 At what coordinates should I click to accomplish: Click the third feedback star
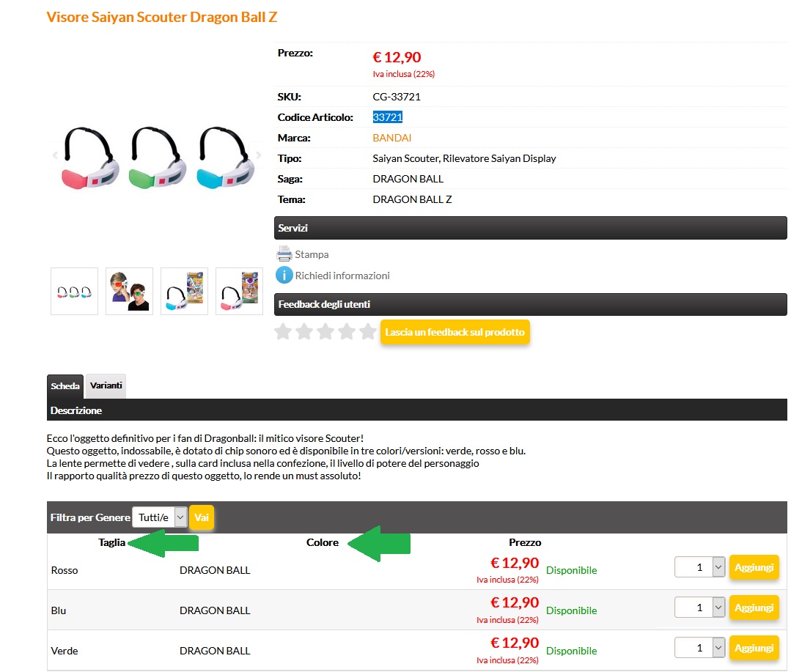point(325,332)
